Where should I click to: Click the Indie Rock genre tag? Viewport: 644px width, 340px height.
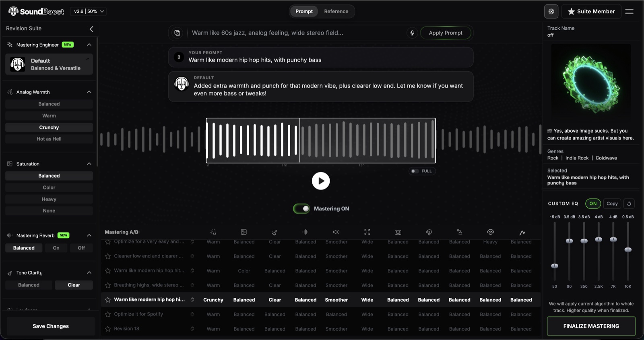tap(577, 158)
